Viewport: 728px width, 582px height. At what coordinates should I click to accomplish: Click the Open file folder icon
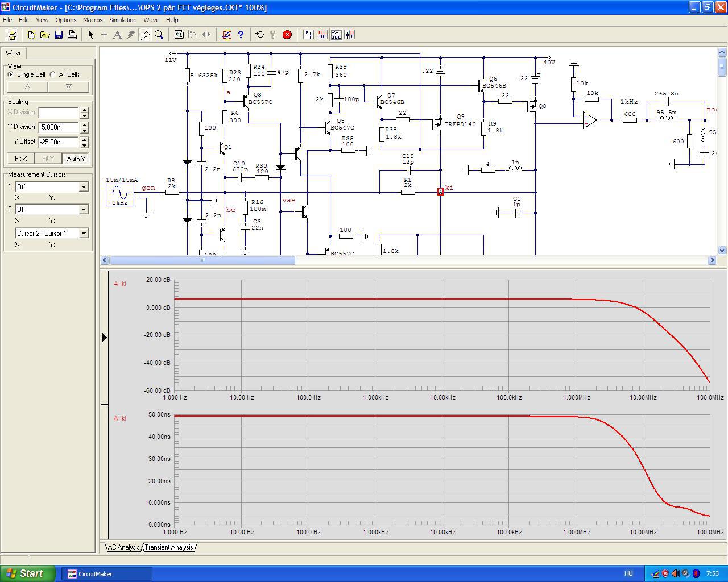[x=45, y=35]
